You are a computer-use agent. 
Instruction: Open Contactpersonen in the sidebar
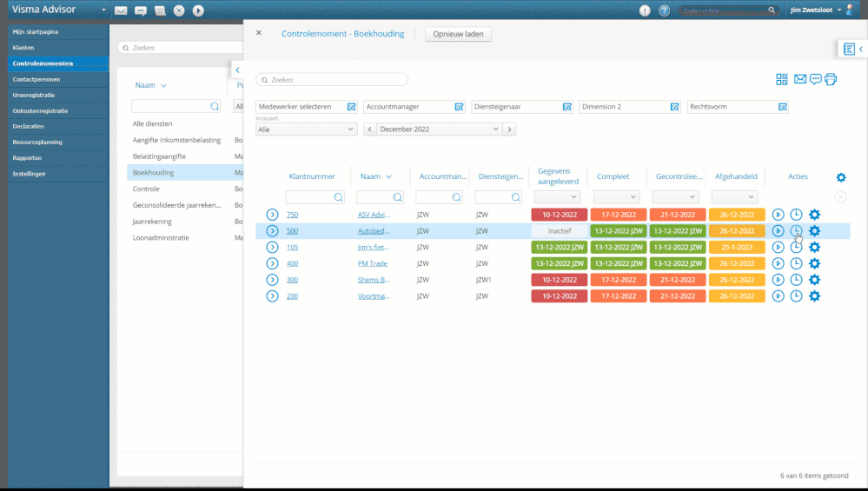[36, 79]
